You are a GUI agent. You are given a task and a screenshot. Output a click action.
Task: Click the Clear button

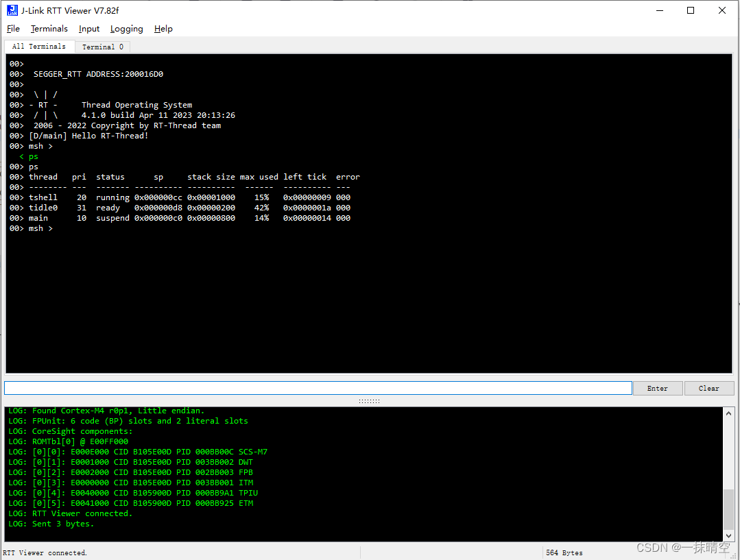point(709,388)
